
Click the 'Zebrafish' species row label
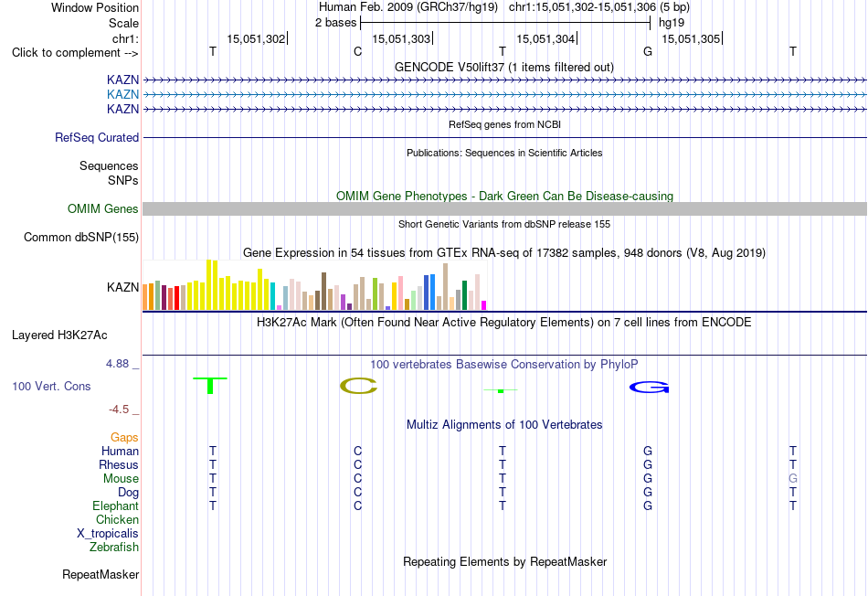tap(114, 547)
